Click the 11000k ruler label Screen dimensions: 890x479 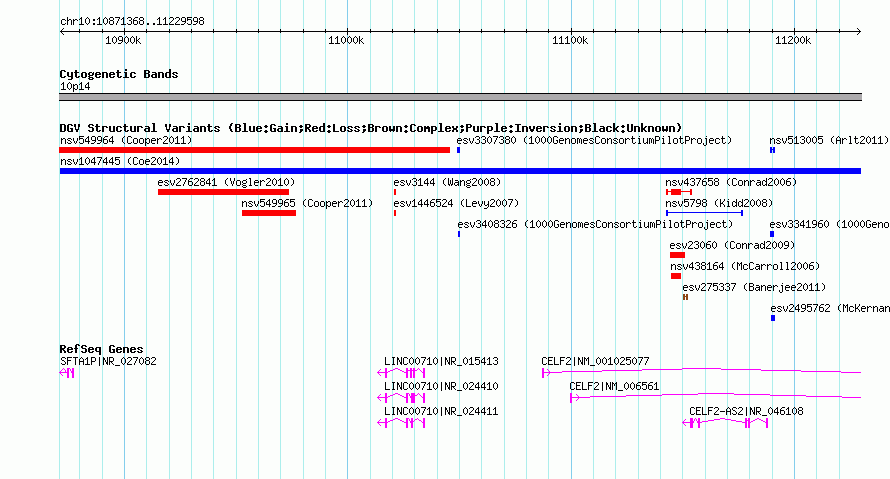pos(346,40)
